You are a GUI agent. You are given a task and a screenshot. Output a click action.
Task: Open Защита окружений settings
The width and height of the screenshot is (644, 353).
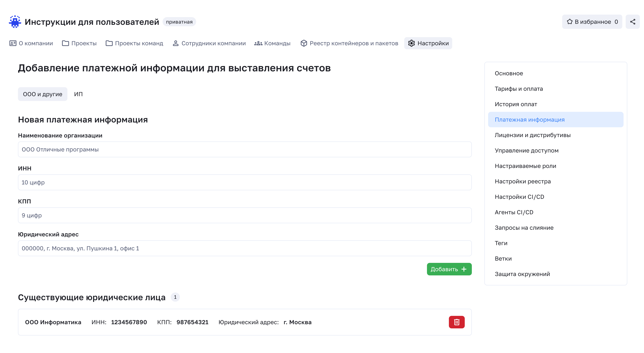click(522, 274)
